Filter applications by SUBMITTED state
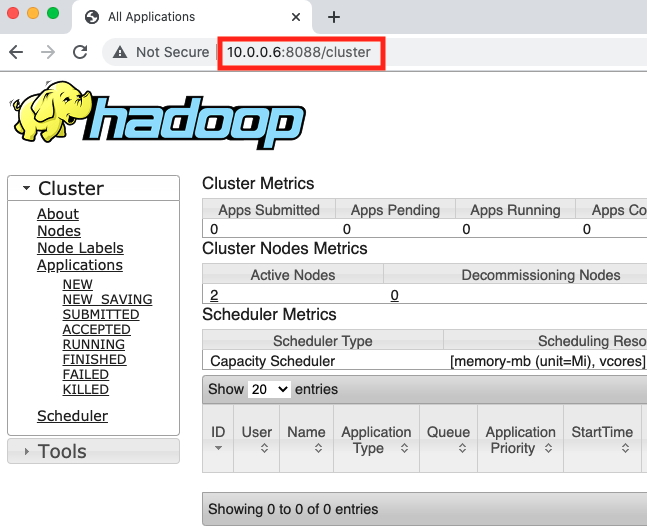647x532 pixels. click(x=101, y=314)
